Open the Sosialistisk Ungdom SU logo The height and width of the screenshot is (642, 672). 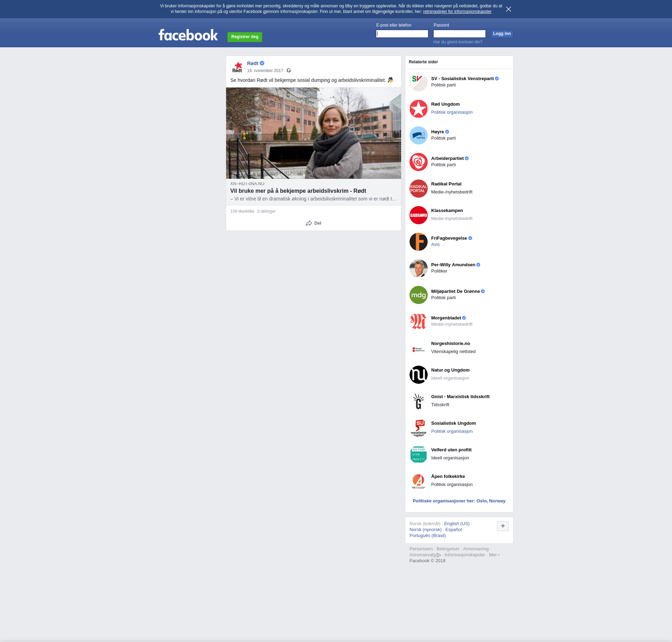point(419,428)
